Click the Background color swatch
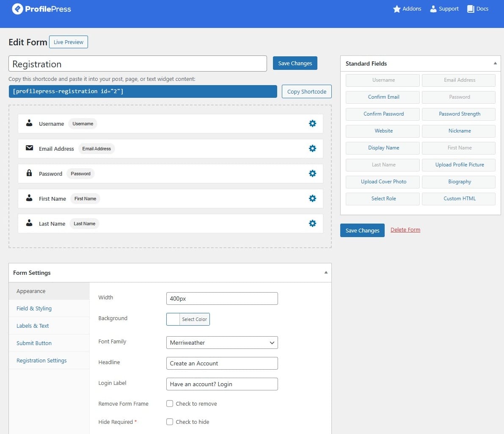The width and height of the screenshot is (504, 434). click(173, 319)
